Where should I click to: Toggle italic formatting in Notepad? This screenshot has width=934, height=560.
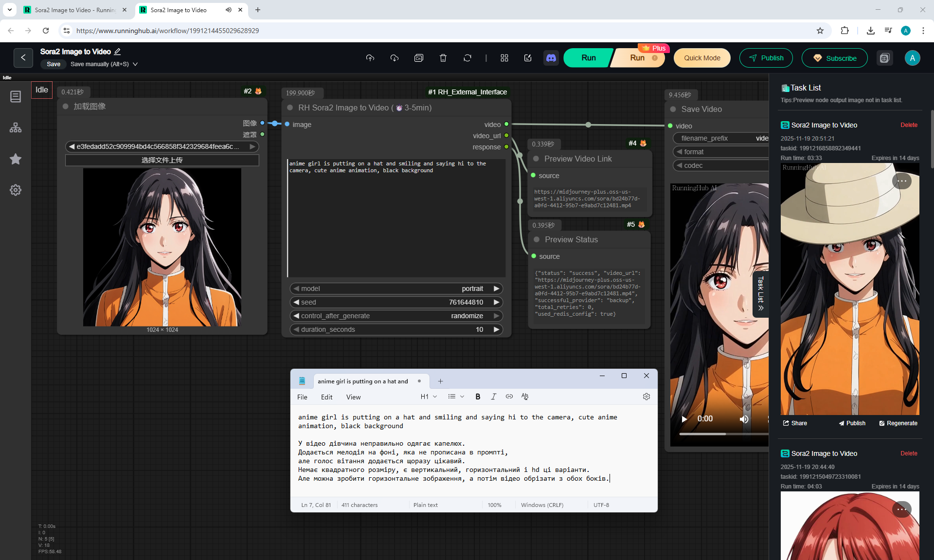[x=493, y=397]
